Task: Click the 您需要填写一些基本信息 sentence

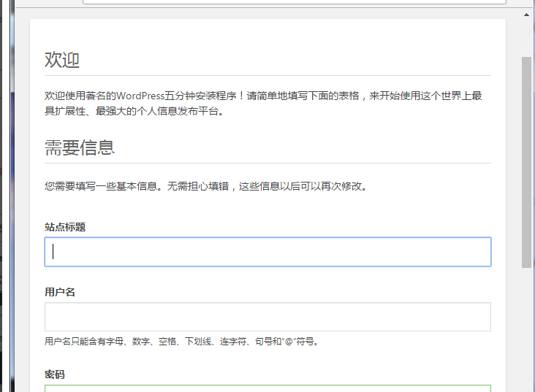Action: click(x=206, y=186)
